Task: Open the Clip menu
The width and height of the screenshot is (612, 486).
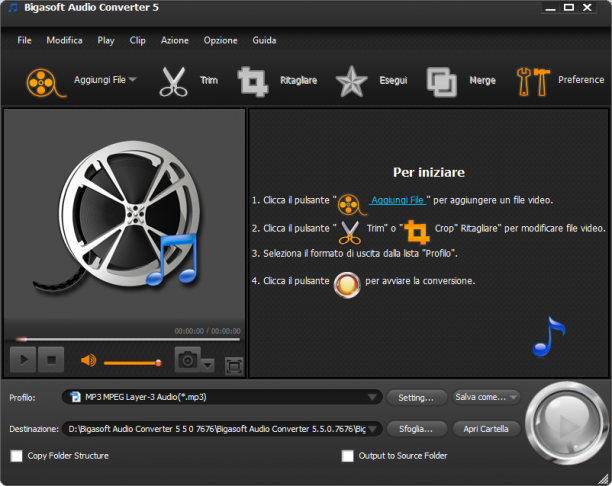Action: pos(137,41)
